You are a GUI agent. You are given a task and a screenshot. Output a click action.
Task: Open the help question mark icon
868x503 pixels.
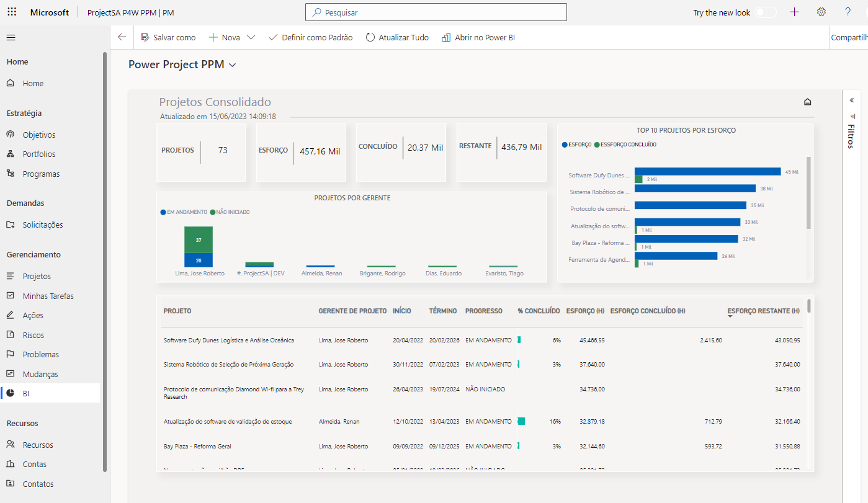click(848, 12)
